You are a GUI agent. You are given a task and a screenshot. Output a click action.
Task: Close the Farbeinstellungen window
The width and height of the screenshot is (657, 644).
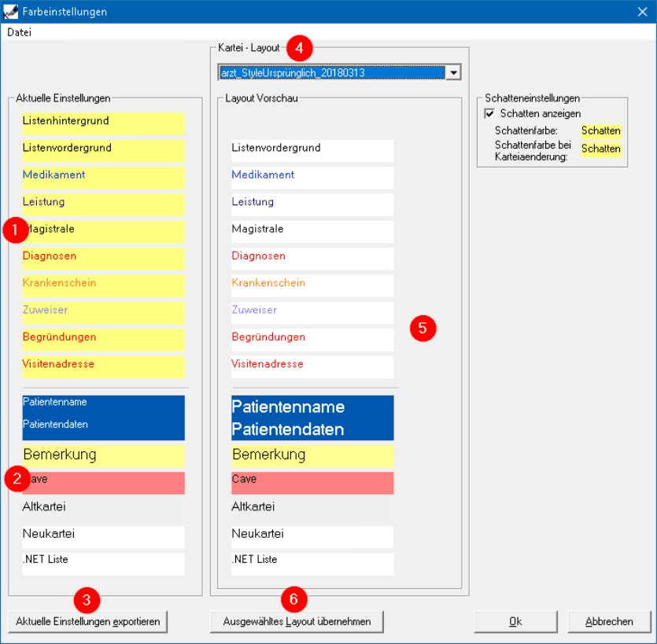tap(642, 12)
